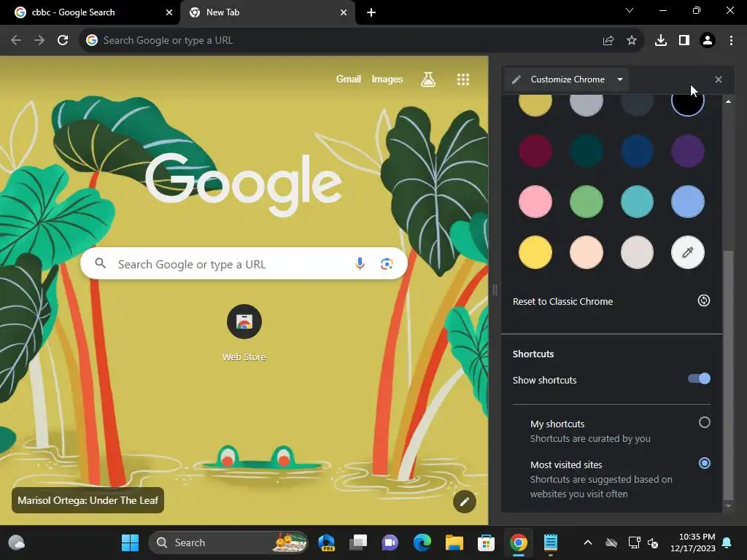This screenshot has width=747, height=560.
Task: Open the Windows Start menu
Action: [130, 542]
